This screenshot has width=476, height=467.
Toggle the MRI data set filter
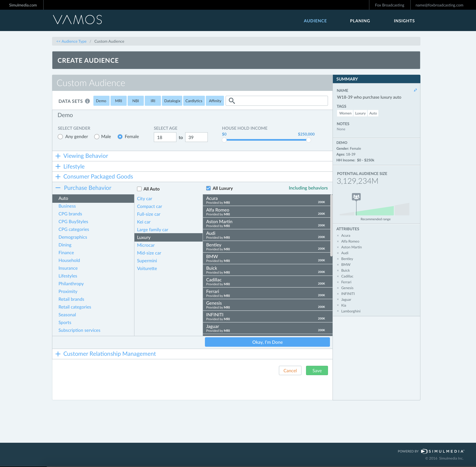click(x=118, y=101)
